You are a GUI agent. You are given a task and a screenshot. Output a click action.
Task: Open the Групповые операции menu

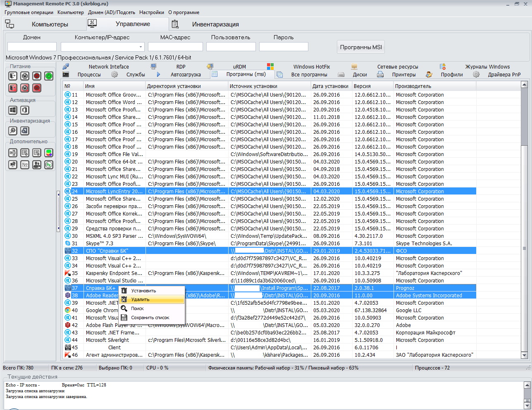coord(29,12)
